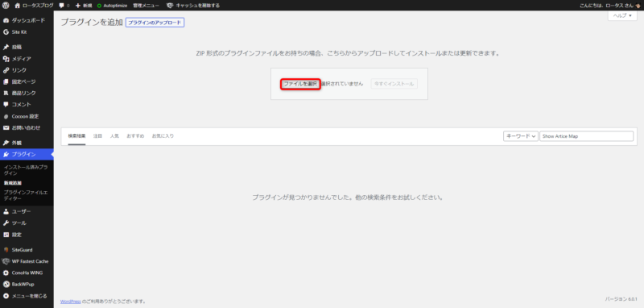Click the ConoHa WING gear icon
Viewport: 644px width, 308px height.
pyautogui.click(x=6, y=273)
